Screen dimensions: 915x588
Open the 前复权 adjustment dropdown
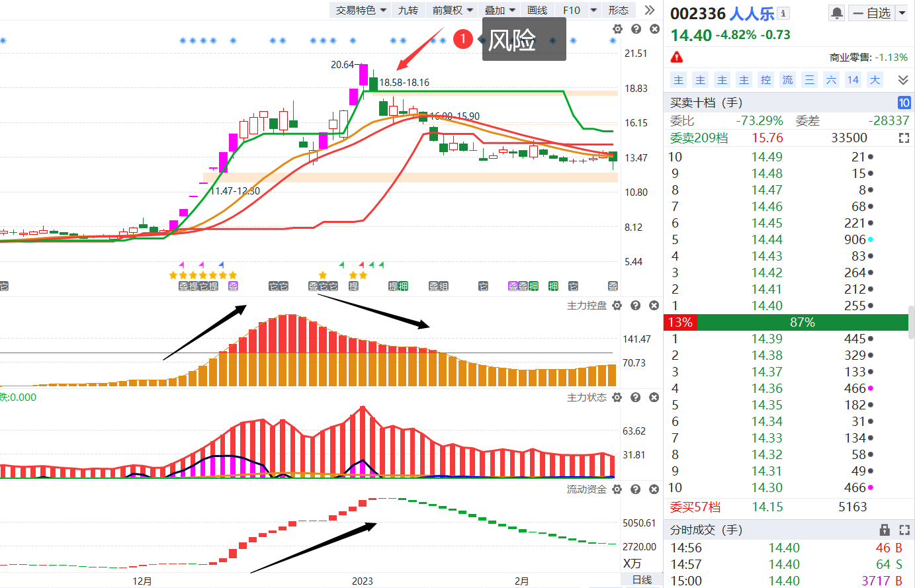pos(453,10)
